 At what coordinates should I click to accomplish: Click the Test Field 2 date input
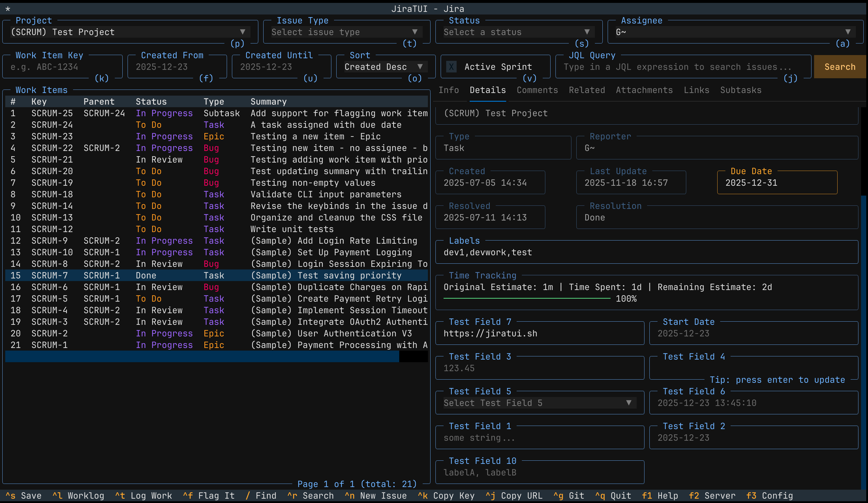tap(754, 438)
